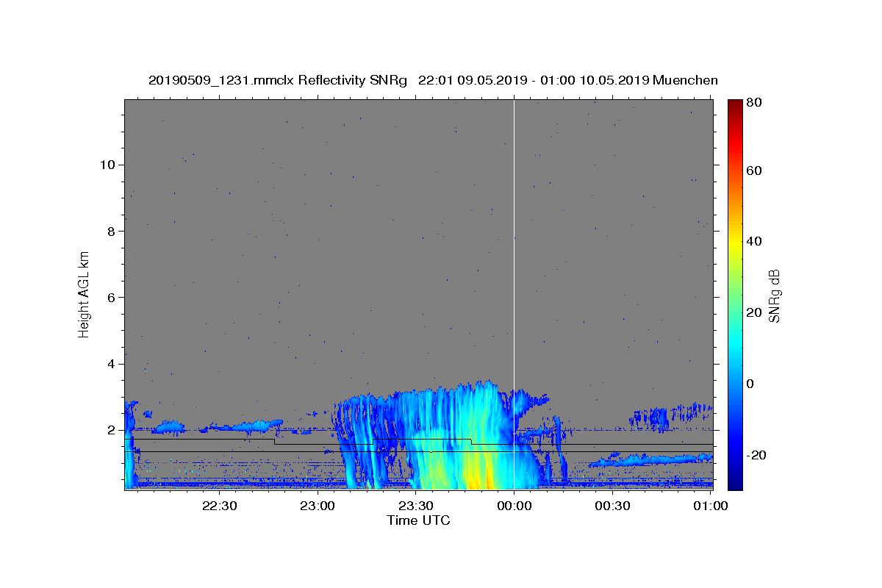Click the 00:00 time tick label

[x=514, y=506]
